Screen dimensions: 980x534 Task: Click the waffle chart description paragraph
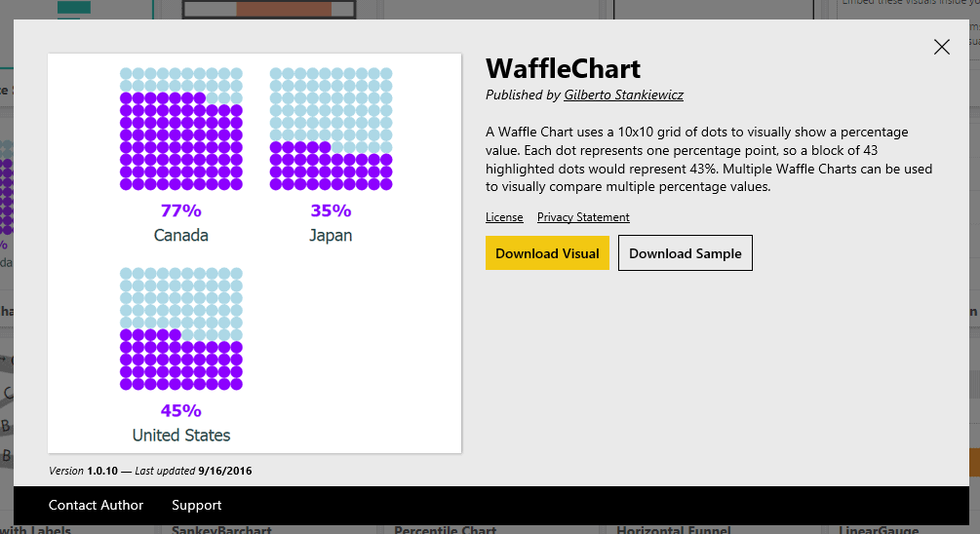coord(709,159)
